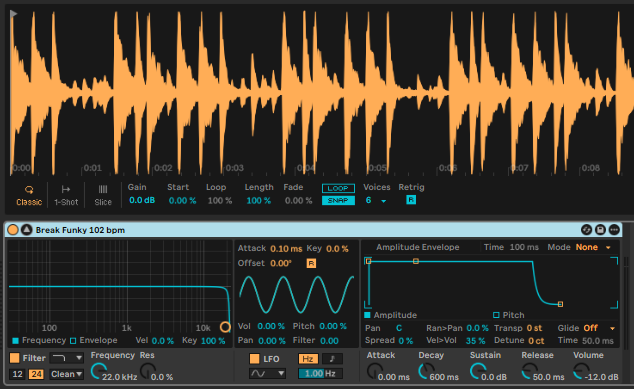Image resolution: width=634 pixels, height=389 pixels.
Task: Click the Sustain knob
Action: (x=478, y=371)
